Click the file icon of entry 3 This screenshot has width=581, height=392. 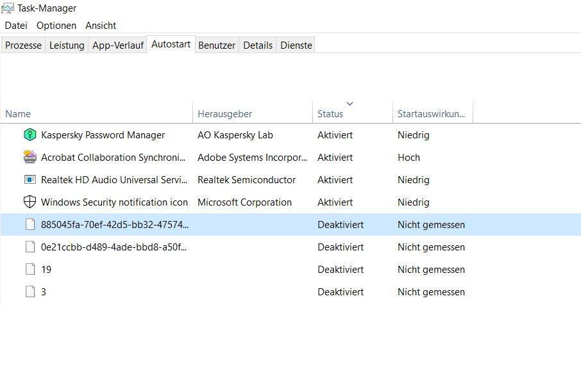click(x=30, y=291)
